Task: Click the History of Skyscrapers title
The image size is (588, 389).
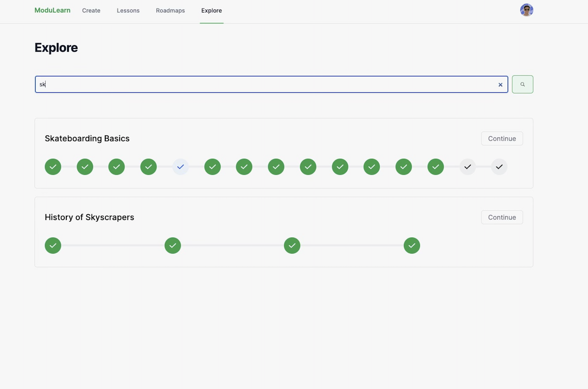Action: coord(89,217)
